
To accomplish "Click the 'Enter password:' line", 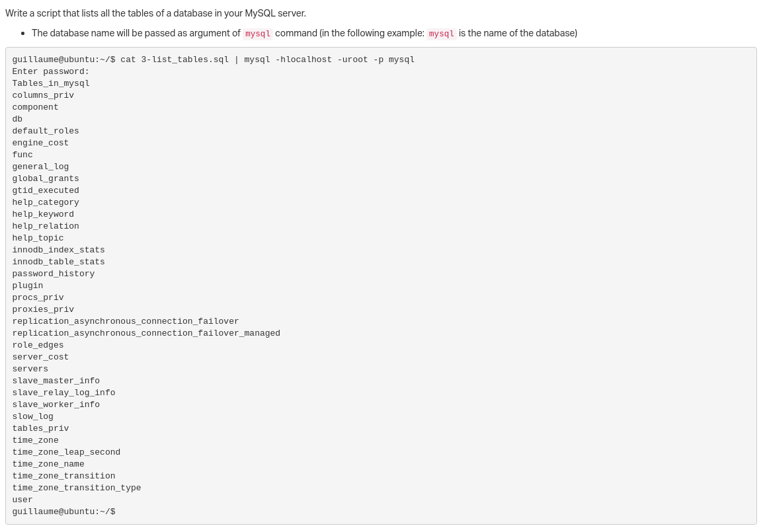I will (x=51, y=71).
